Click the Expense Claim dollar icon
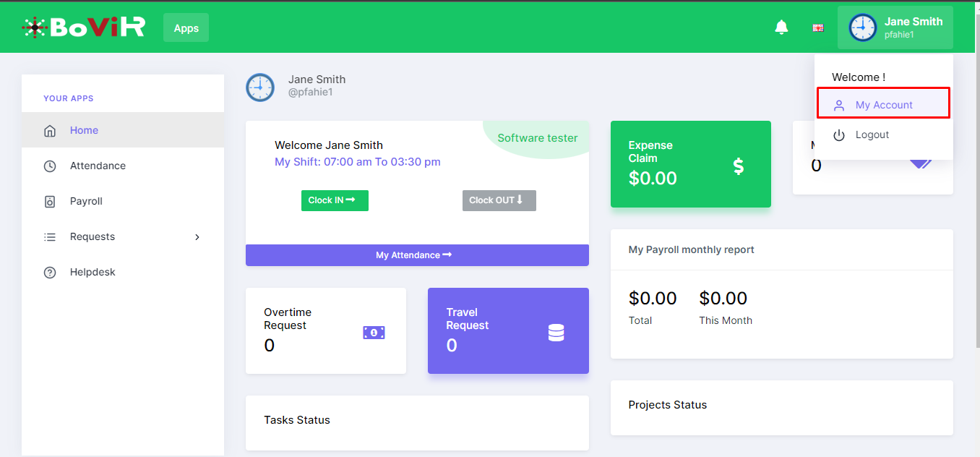This screenshot has width=980, height=457. [738, 166]
